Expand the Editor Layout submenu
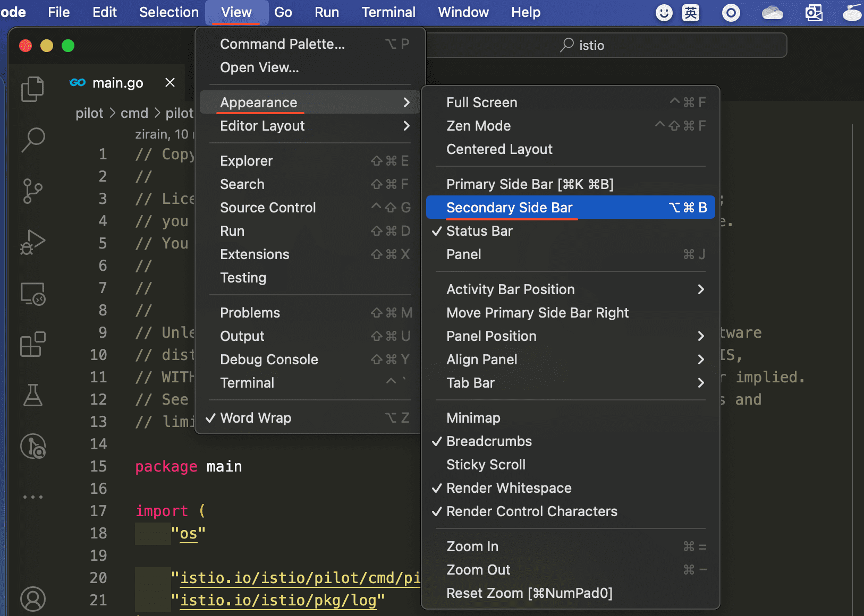 [310, 126]
